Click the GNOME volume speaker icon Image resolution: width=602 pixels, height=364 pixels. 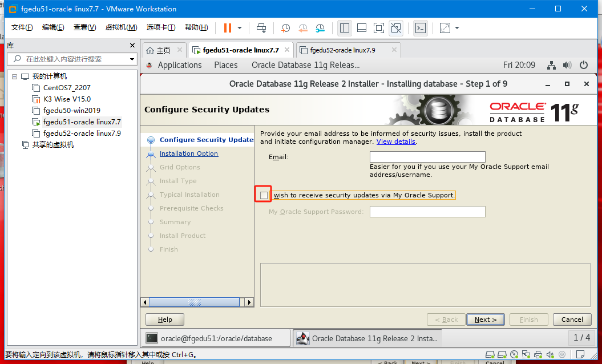point(567,65)
